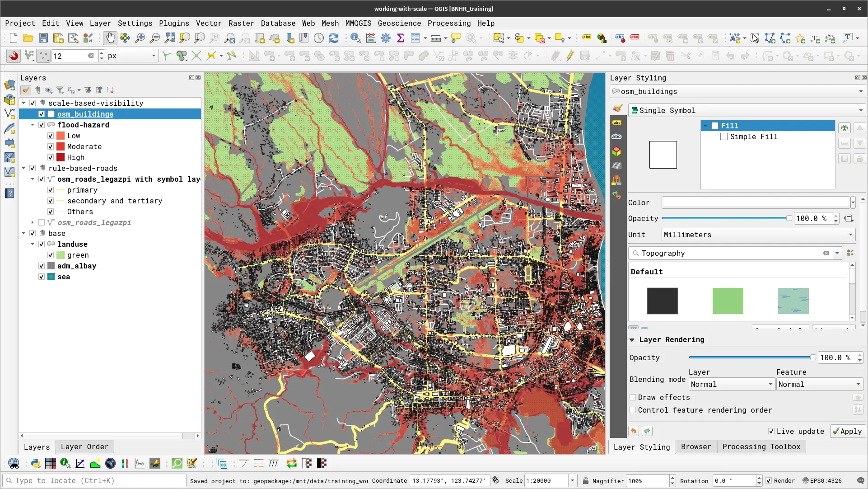This screenshot has height=489, width=868.
Task: Open the Statistical Summary panel
Action: coord(401,38)
